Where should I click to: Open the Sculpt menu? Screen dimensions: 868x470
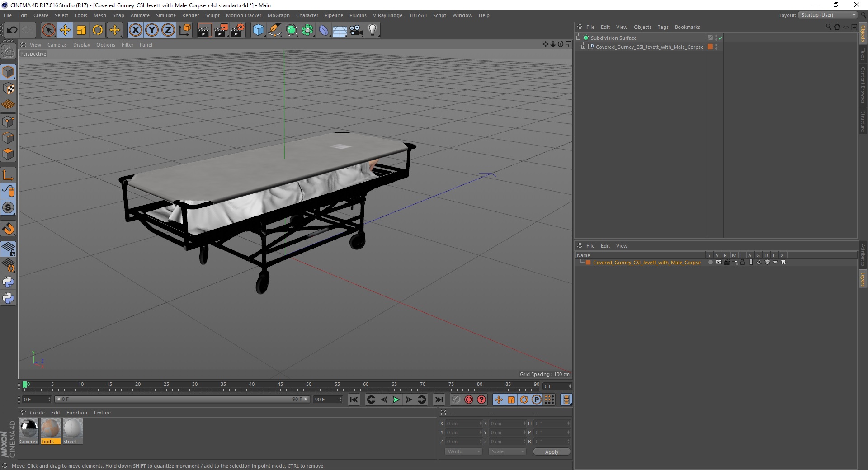click(x=212, y=15)
